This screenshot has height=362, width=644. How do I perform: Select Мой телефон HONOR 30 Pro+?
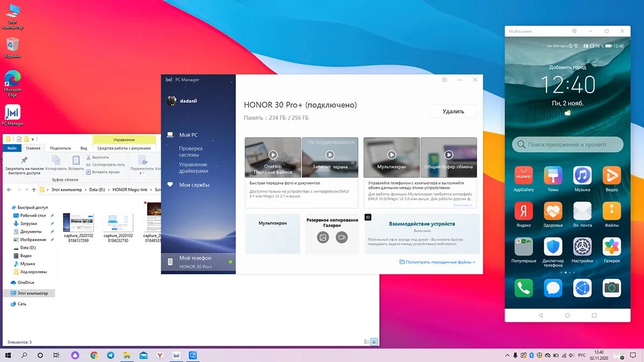tap(198, 262)
